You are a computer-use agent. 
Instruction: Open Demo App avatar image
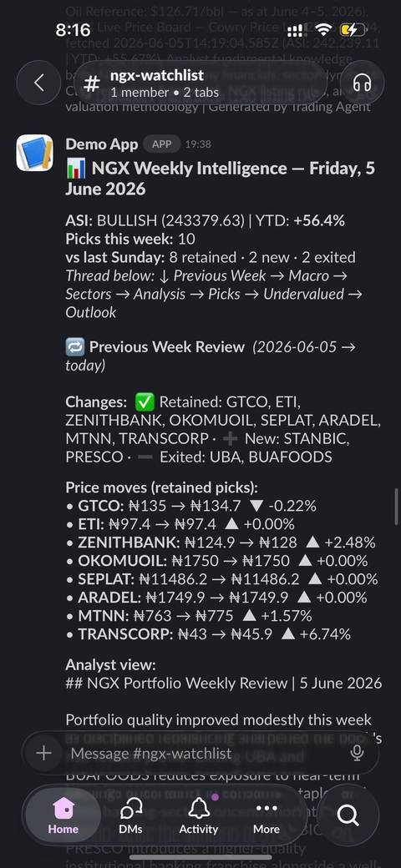pyautogui.click(x=35, y=153)
